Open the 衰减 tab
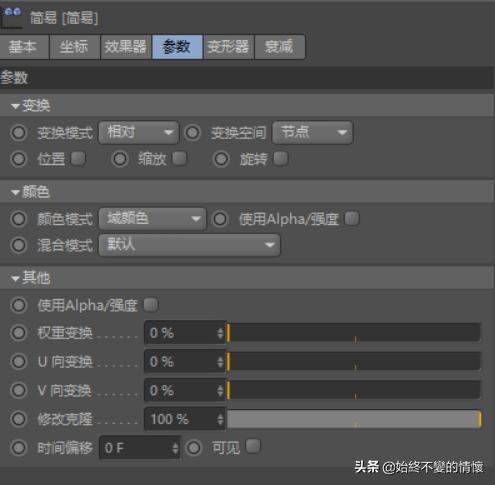This screenshot has height=485, width=495. (x=279, y=47)
